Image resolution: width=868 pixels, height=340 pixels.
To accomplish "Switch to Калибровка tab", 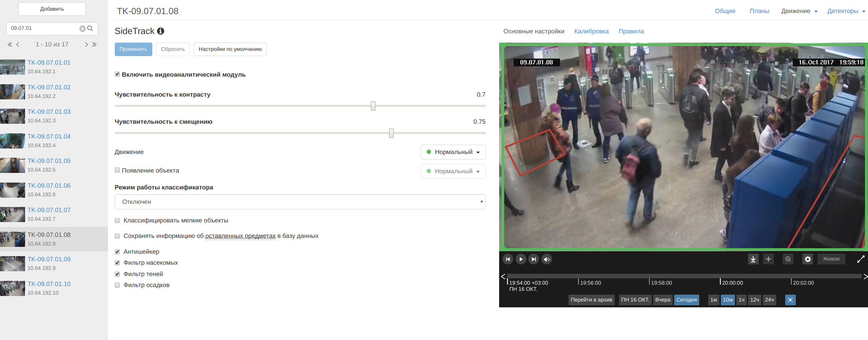I will [x=591, y=31].
